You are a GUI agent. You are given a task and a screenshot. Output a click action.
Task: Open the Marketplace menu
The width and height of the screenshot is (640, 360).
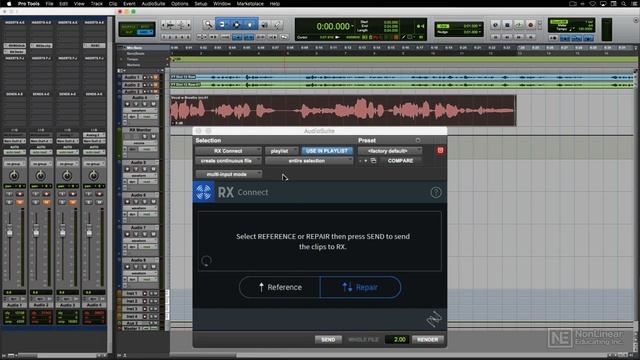[x=250, y=4]
